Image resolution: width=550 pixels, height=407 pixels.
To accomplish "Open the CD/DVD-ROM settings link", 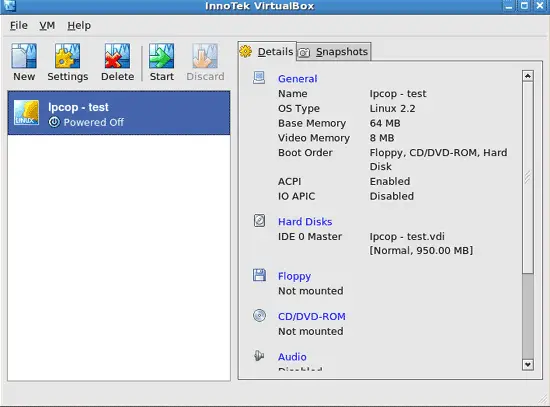I will (311, 316).
